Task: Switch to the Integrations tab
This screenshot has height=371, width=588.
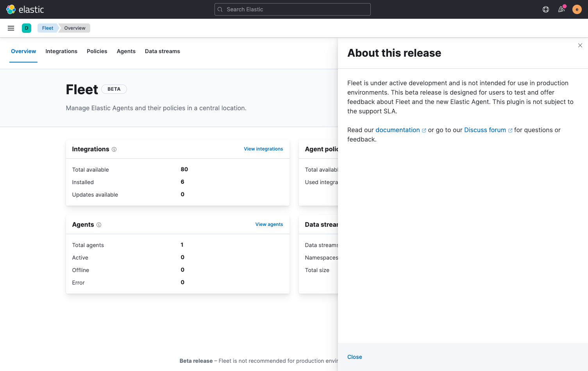Action: click(x=61, y=51)
